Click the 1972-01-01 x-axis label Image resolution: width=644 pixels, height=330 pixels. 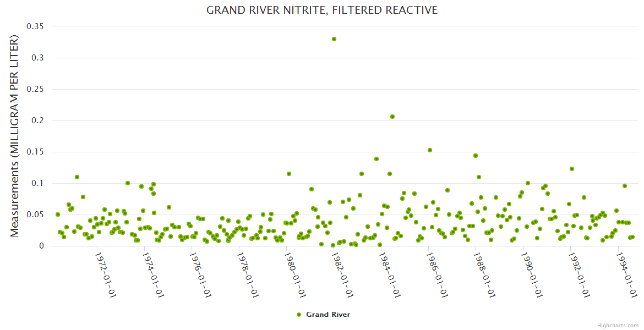106,275
